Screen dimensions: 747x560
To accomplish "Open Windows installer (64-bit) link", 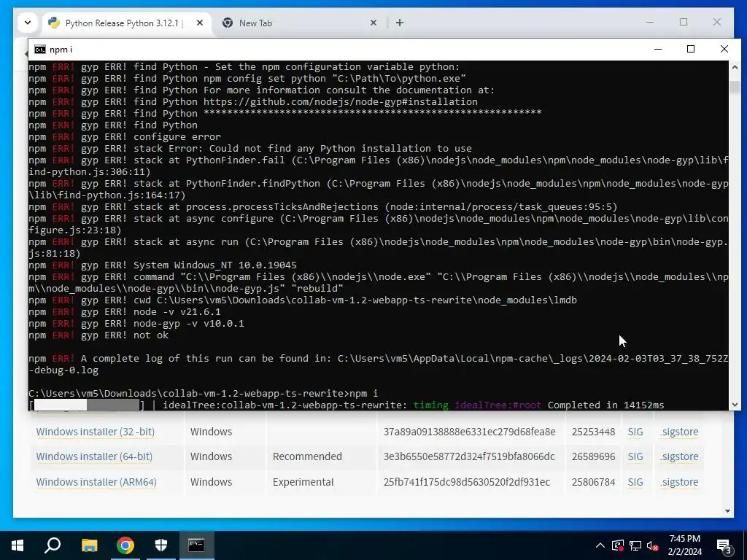I will click(x=94, y=456).
